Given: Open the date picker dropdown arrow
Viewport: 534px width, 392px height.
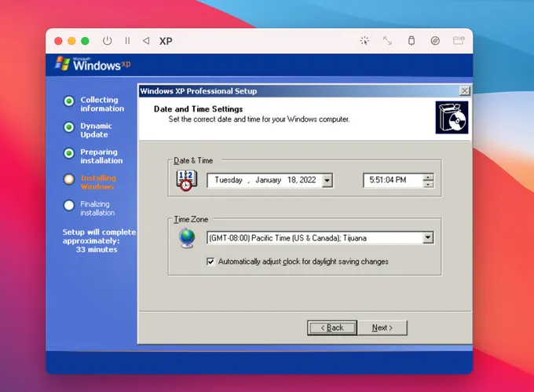Looking at the screenshot, I should 327,180.
